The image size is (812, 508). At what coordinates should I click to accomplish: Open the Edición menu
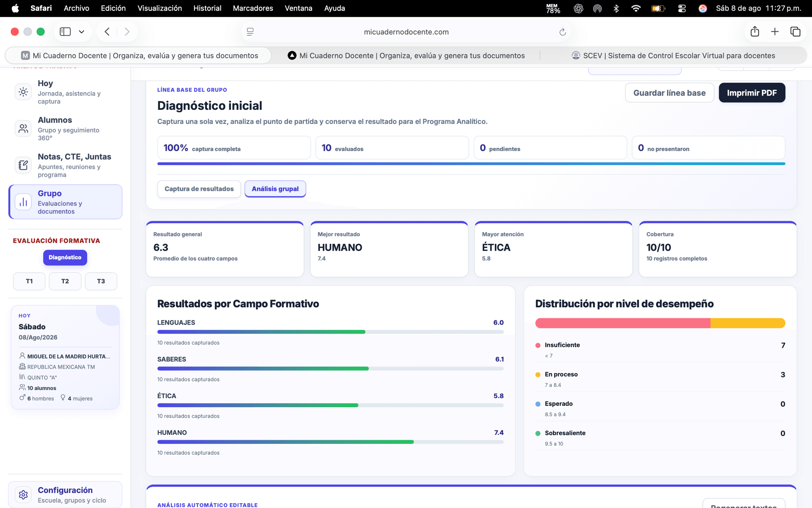(x=113, y=8)
